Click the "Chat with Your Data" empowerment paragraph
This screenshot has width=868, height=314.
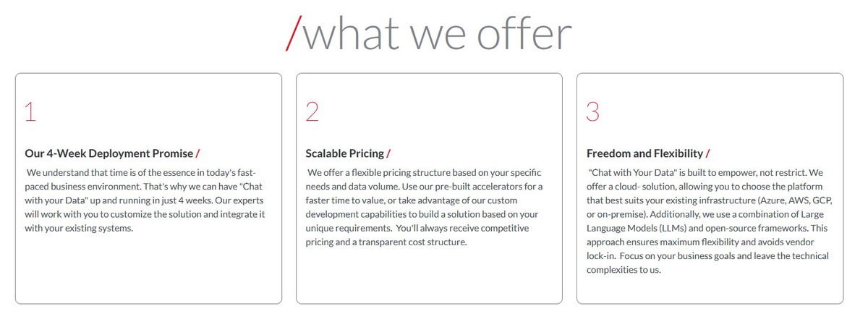click(707, 221)
